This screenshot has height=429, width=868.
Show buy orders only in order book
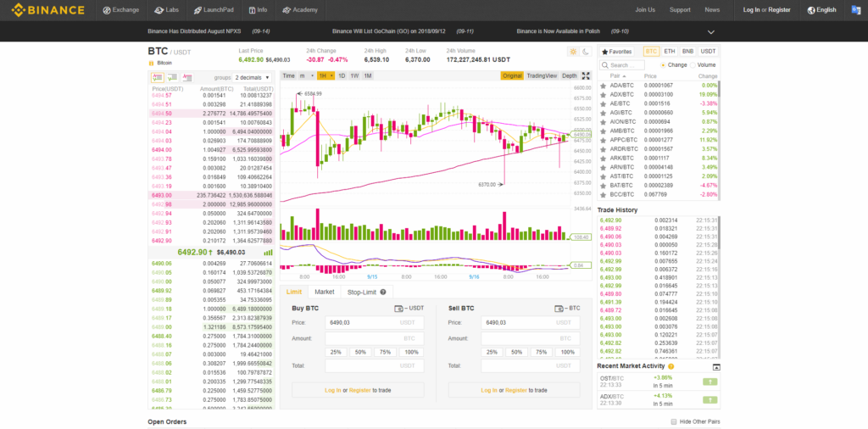click(172, 77)
